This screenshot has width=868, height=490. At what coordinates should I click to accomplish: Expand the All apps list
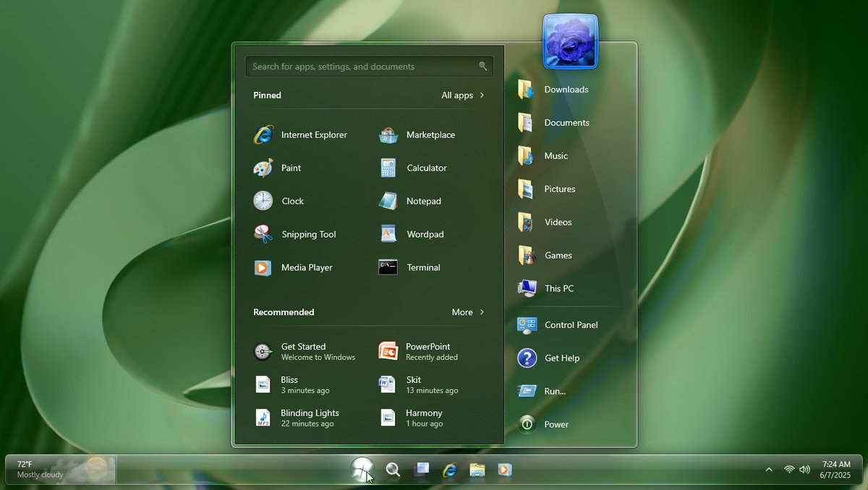pos(463,95)
